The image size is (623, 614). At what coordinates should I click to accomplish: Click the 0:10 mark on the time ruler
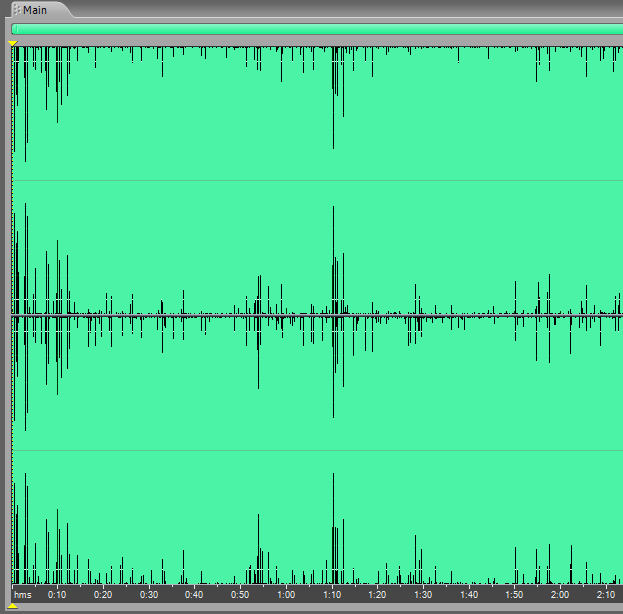click(x=57, y=595)
